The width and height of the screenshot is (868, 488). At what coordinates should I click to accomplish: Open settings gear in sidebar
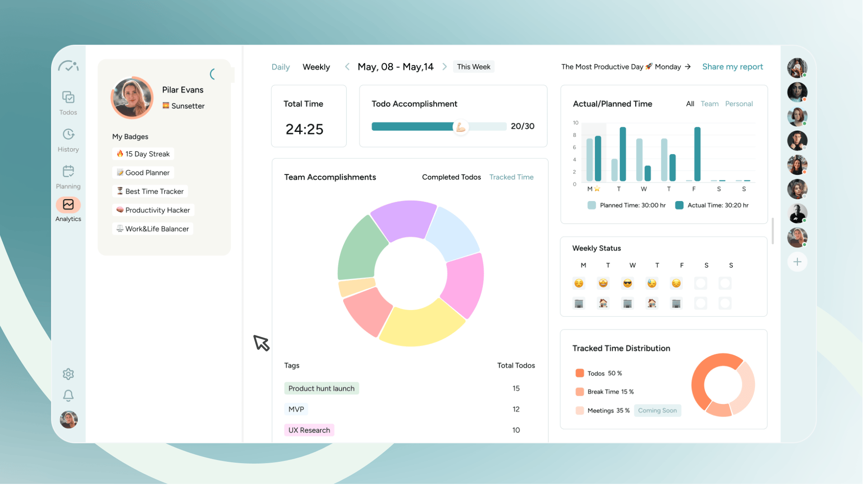click(68, 374)
